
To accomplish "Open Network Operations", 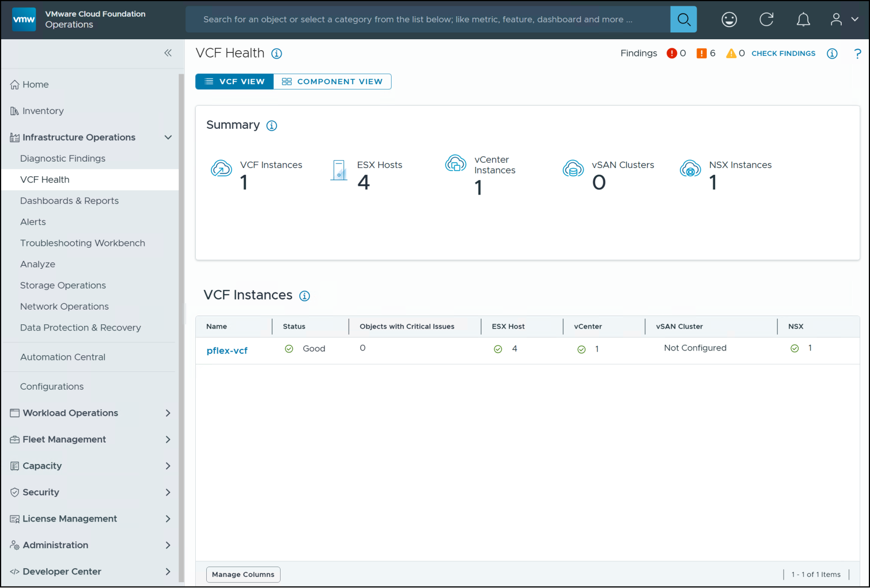I will point(64,307).
